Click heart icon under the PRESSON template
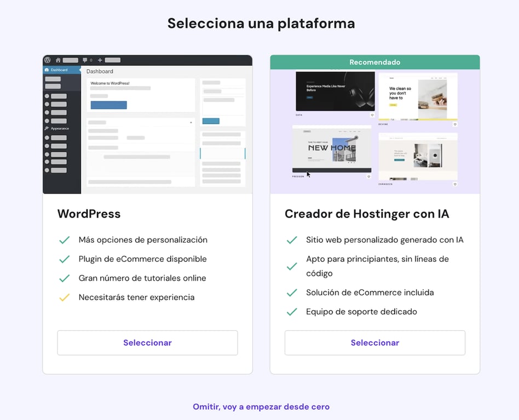This screenshot has width=519, height=420. point(368,177)
